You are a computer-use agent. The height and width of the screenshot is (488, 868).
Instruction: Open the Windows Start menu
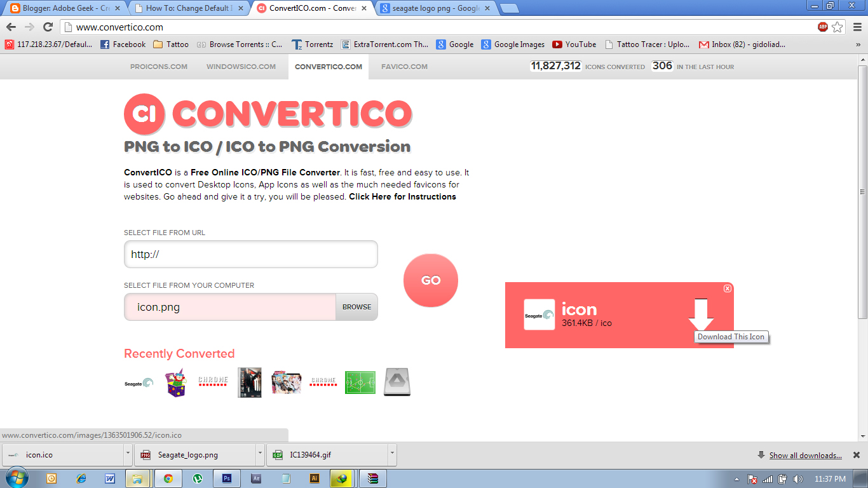pos(16,478)
